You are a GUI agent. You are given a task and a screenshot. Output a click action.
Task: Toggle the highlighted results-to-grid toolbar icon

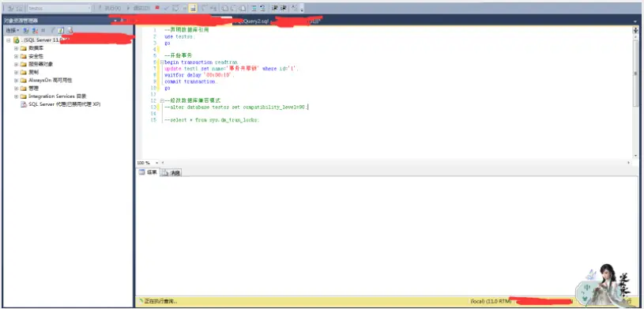click(193, 8)
